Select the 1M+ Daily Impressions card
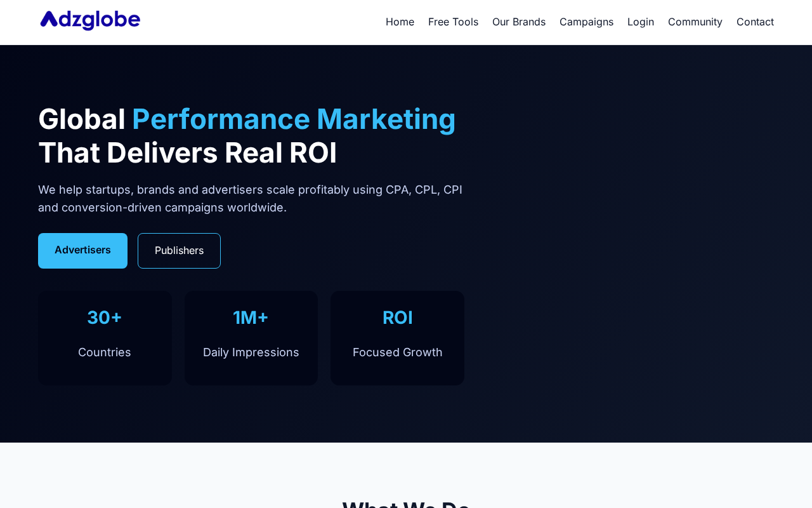The image size is (812, 508). (251, 338)
